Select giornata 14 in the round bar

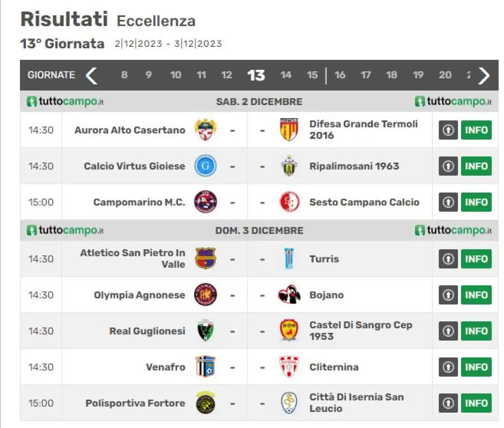pos(286,75)
